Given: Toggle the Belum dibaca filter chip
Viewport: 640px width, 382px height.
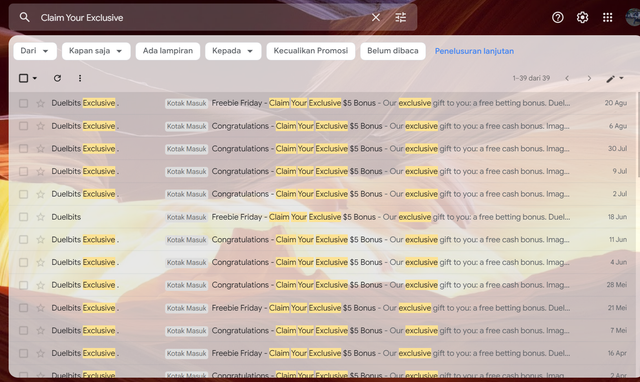Looking at the screenshot, I should click(x=393, y=51).
